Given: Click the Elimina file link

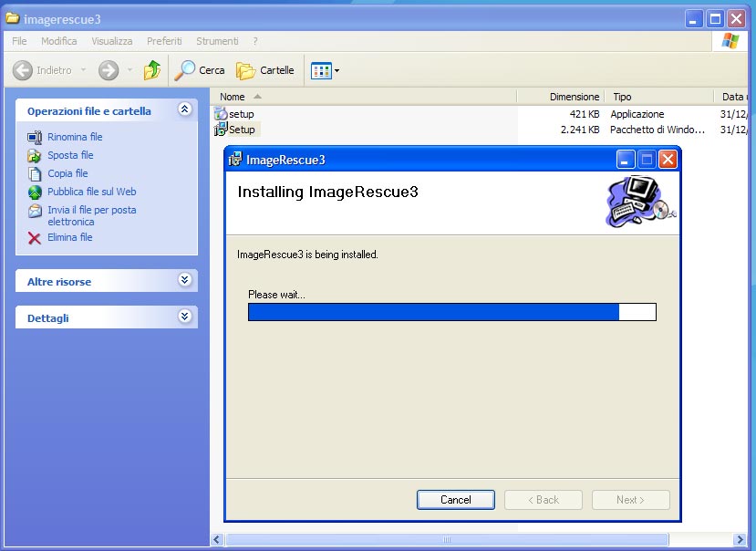Looking at the screenshot, I should pos(70,237).
